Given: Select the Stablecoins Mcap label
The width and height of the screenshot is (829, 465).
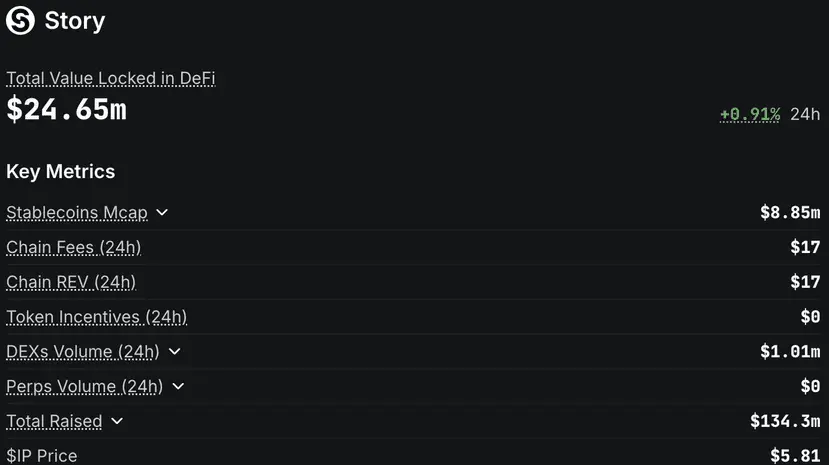Looking at the screenshot, I should pos(77,212).
